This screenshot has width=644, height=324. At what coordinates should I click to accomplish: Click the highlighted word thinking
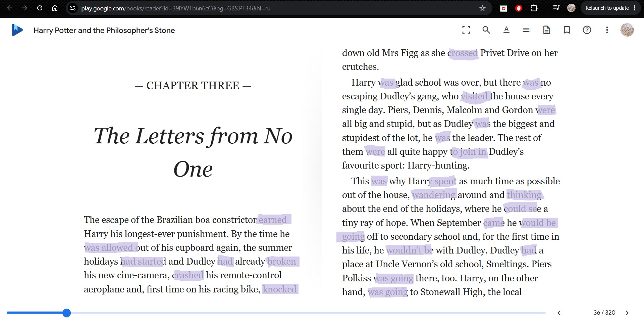(x=524, y=195)
